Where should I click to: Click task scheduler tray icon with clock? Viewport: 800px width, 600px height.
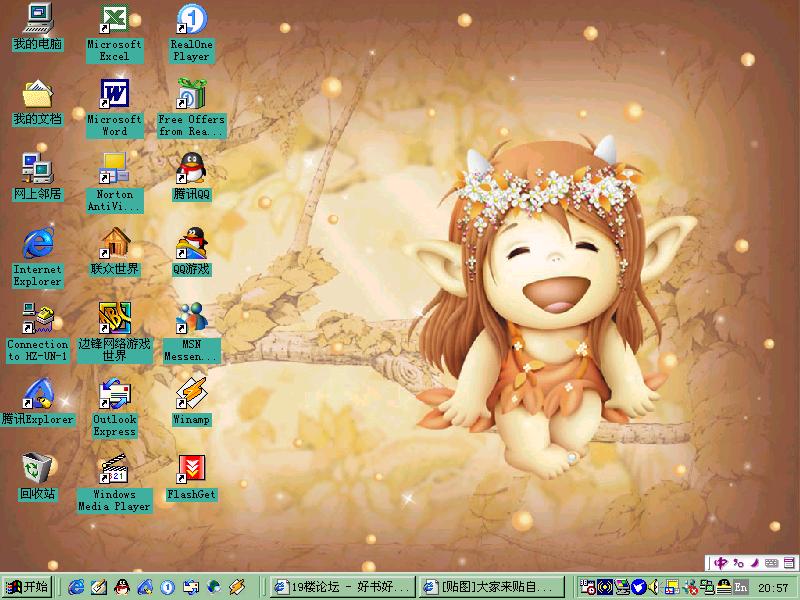(x=588, y=587)
